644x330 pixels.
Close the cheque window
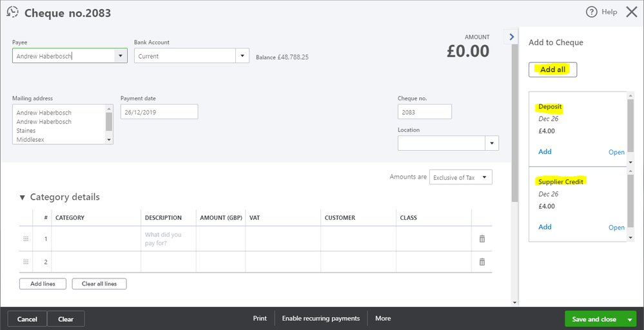631,12
